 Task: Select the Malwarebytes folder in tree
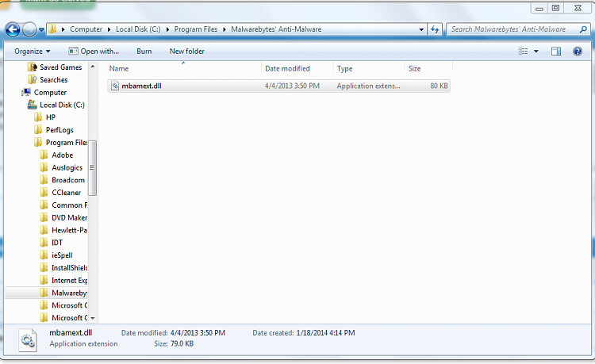pyautogui.click(x=70, y=293)
